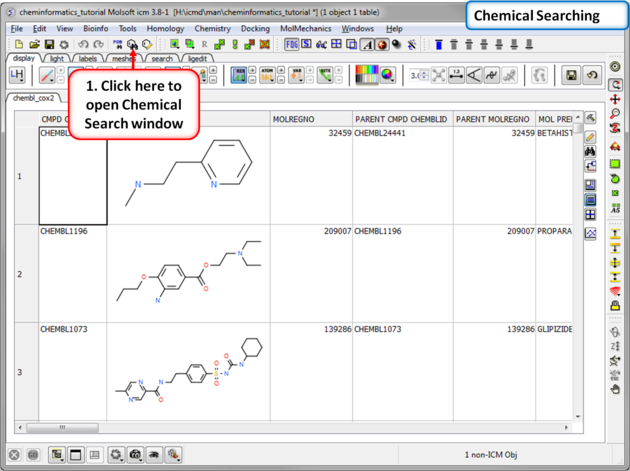Open the Chemical Search window icon
Viewport: 630px width, 471px height.
pyautogui.click(x=133, y=44)
